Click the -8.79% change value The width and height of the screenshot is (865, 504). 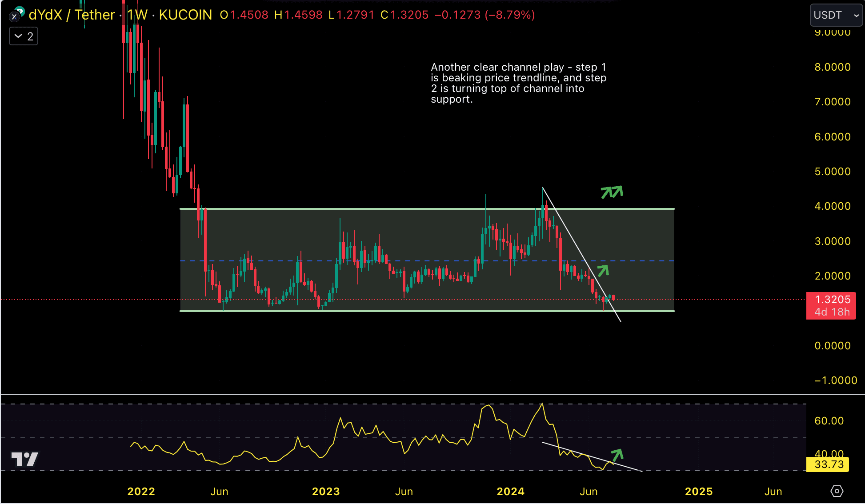point(510,15)
